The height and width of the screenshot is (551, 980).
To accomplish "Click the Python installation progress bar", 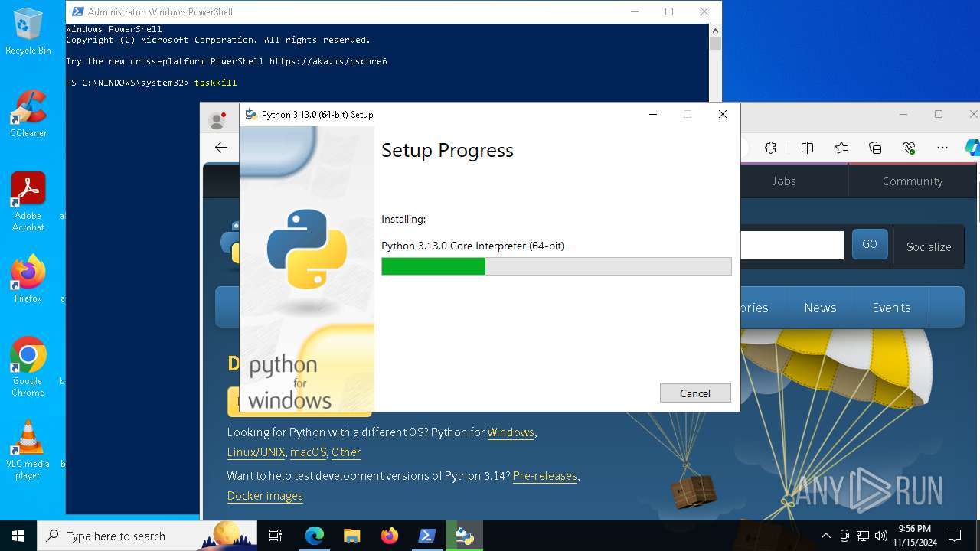I will [557, 266].
